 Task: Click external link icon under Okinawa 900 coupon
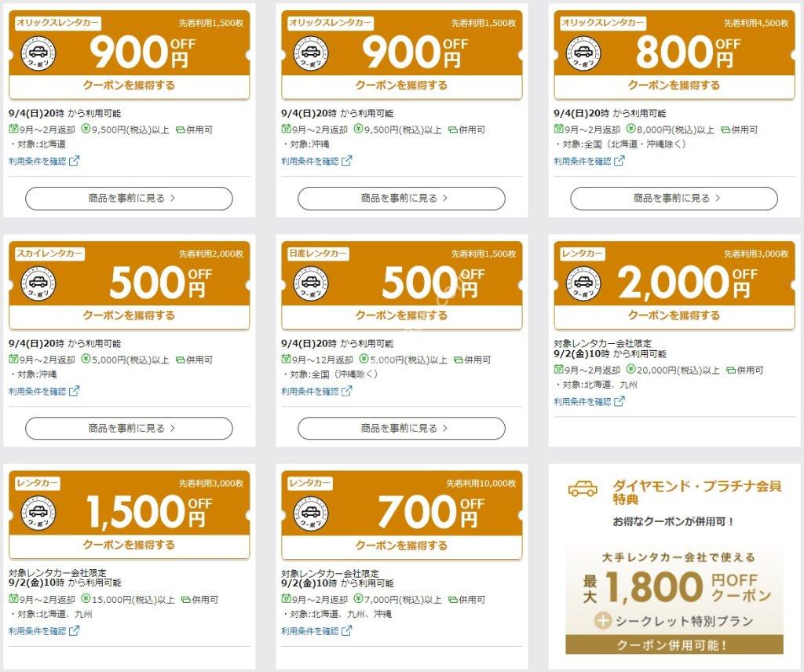(347, 161)
